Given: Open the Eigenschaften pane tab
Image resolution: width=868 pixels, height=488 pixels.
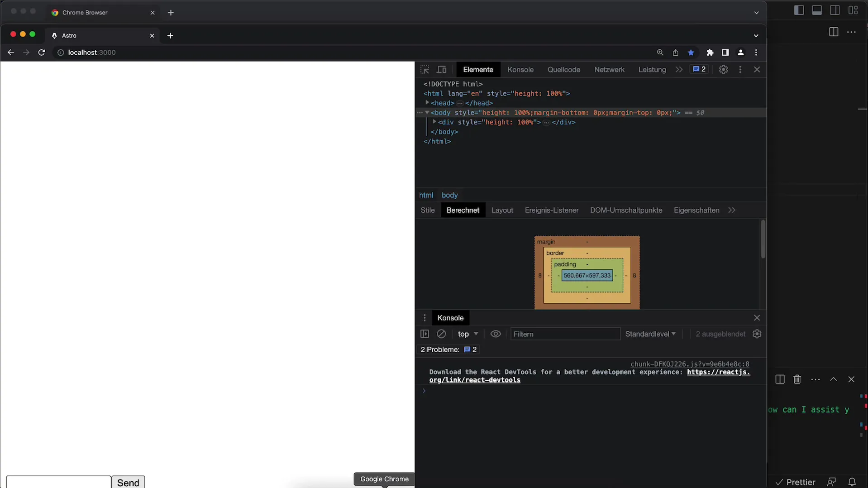Looking at the screenshot, I should 696,211.
